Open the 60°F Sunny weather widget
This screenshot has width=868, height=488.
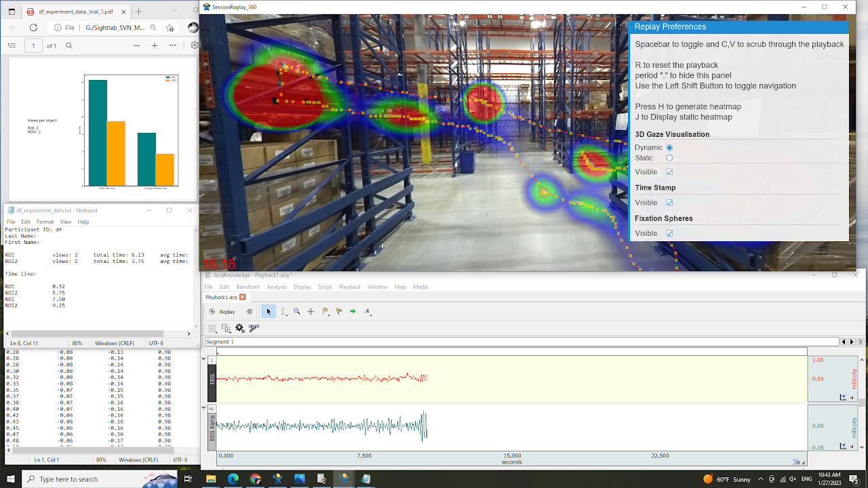pyautogui.click(x=734, y=479)
